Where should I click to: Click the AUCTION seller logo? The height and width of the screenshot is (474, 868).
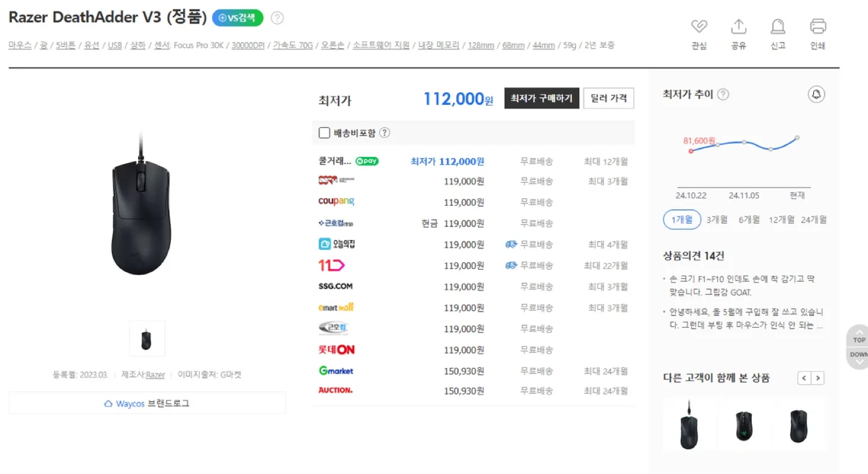(x=336, y=390)
